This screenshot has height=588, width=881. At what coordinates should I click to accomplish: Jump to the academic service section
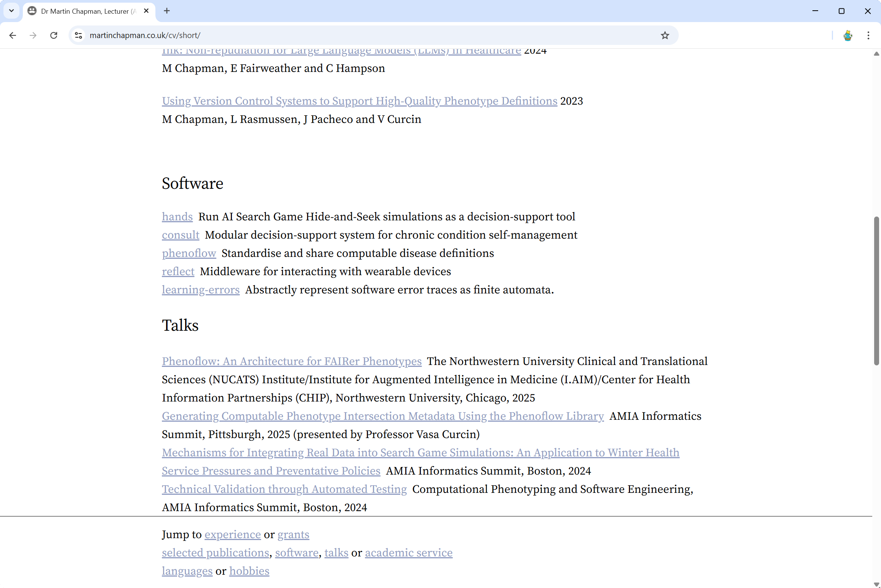point(409,553)
